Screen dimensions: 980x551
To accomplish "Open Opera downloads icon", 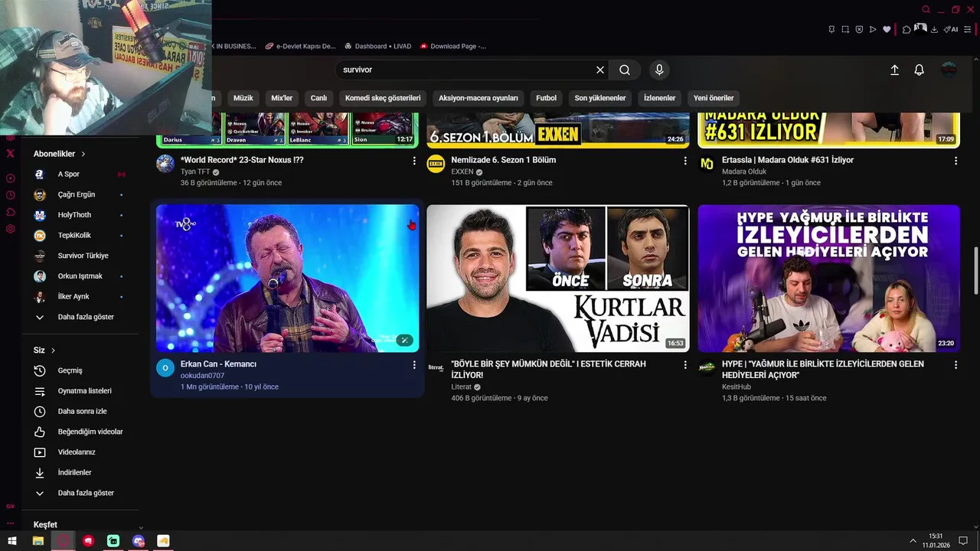I will pos(934,29).
